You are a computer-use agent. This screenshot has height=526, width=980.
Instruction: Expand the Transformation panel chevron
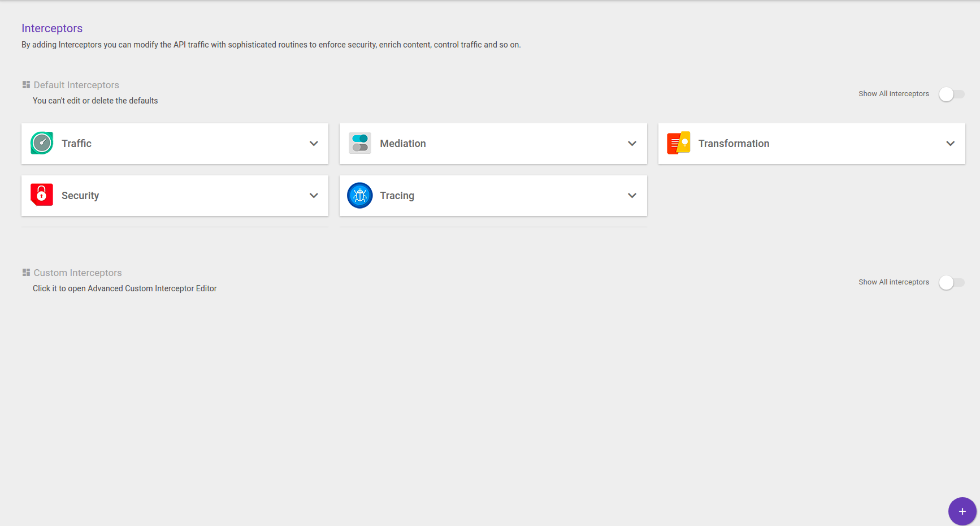[950, 144]
